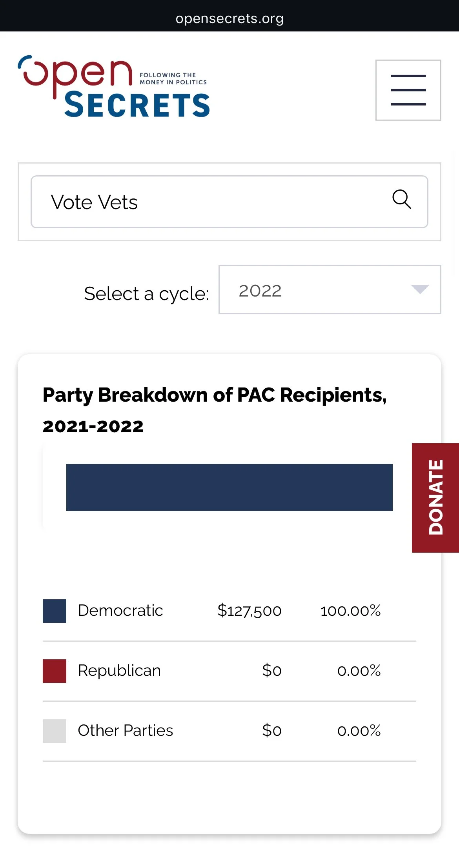Open the hamburger navigation menu

pos(408,90)
